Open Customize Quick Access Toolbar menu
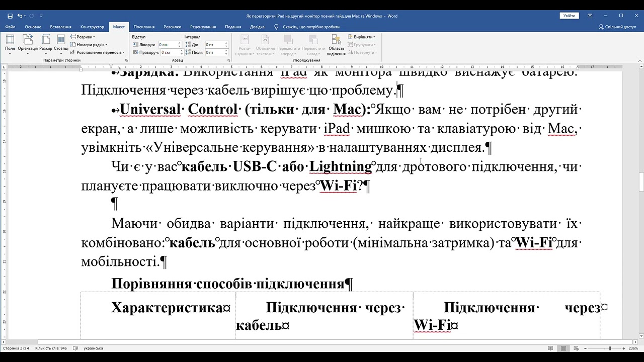This screenshot has height=362, width=644. point(41,16)
